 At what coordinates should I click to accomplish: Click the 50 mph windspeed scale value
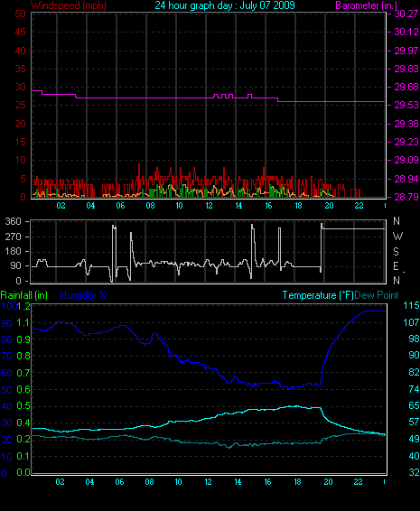(x=20, y=14)
